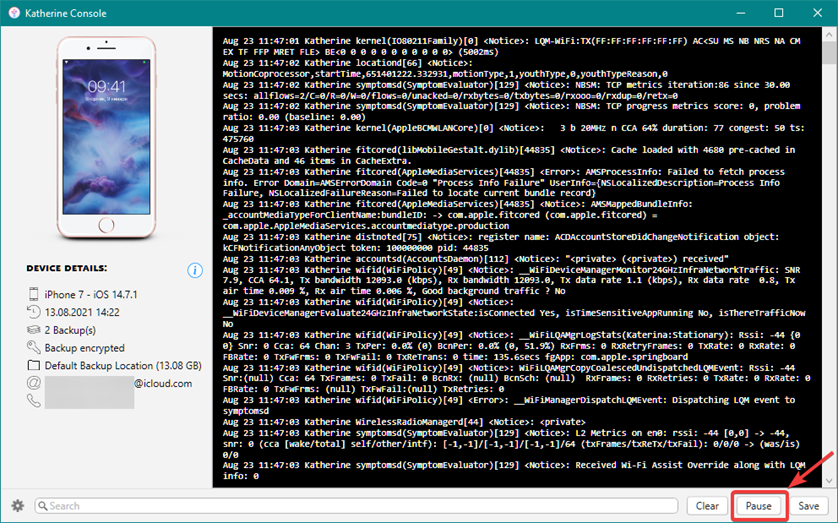This screenshot has height=523, width=838.
Task: Minimize the Katherine Console window
Action: [x=741, y=13]
